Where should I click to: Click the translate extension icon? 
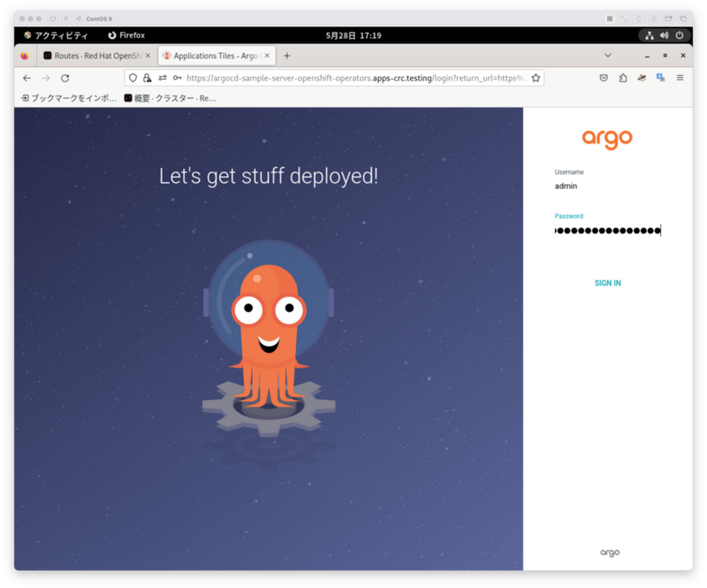tap(660, 78)
